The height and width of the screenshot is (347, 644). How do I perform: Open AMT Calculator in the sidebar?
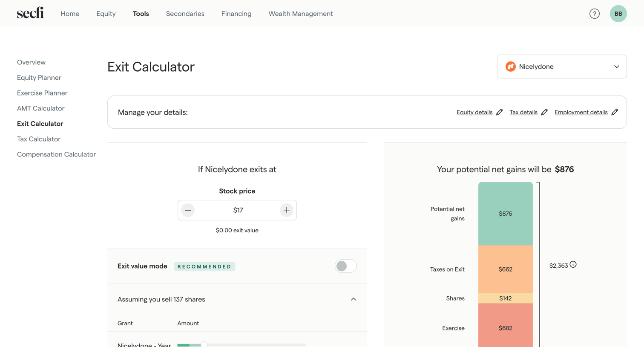coord(41,108)
